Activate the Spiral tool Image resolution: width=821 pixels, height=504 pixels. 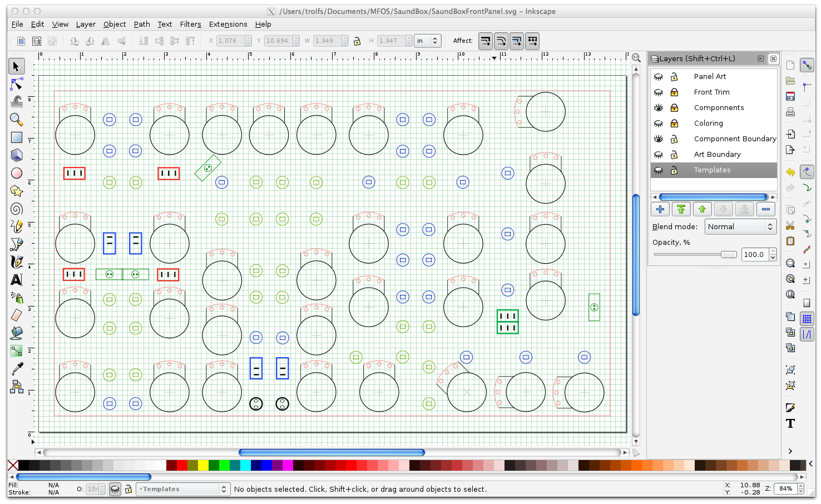(16, 209)
